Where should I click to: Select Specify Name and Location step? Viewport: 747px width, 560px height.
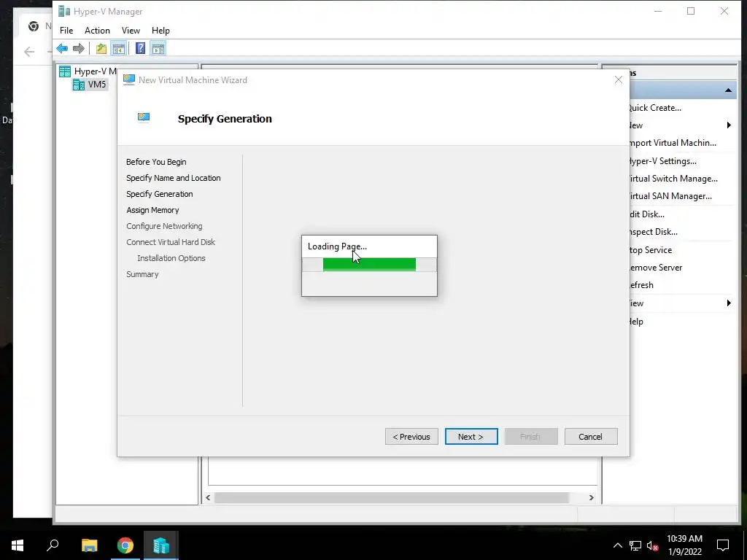[174, 178]
